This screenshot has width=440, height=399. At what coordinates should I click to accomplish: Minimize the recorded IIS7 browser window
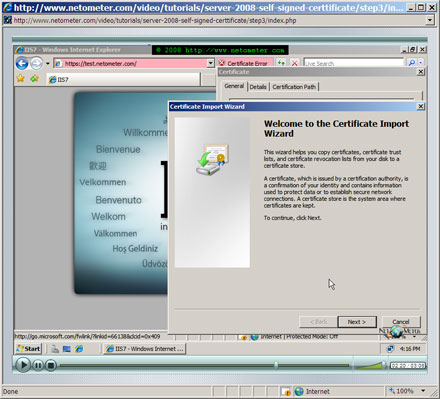(404, 49)
